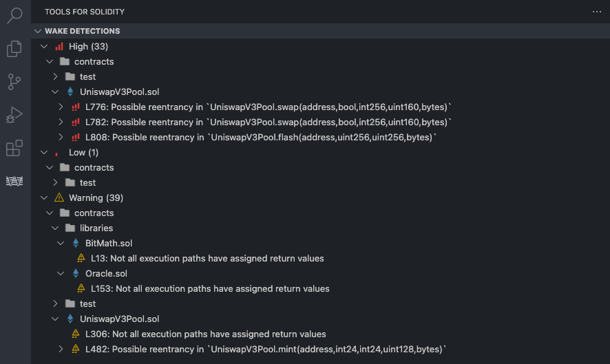Expand the test folder under Low contracts
610x364 pixels.
click(x=55, y=183)
